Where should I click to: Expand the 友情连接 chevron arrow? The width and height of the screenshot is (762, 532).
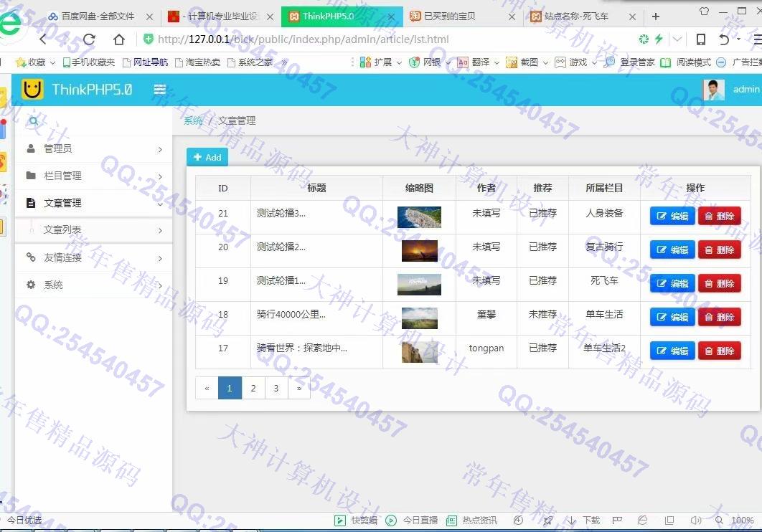161,259
